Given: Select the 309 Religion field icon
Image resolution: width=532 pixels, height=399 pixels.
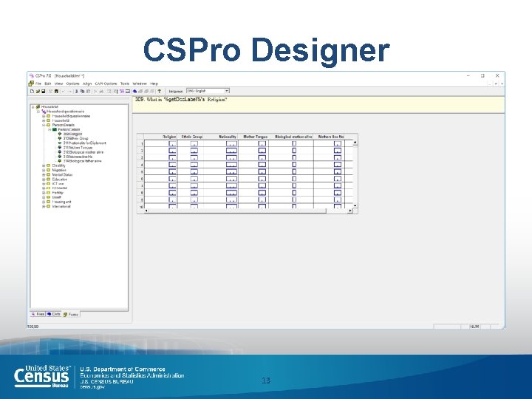Looking at the screenshot, I should [x=60, y=134].
